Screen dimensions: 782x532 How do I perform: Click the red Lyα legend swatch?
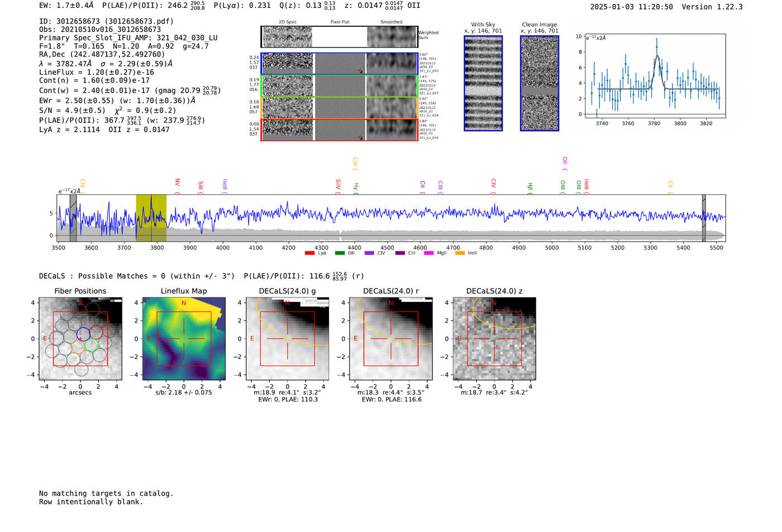point(309,253)
